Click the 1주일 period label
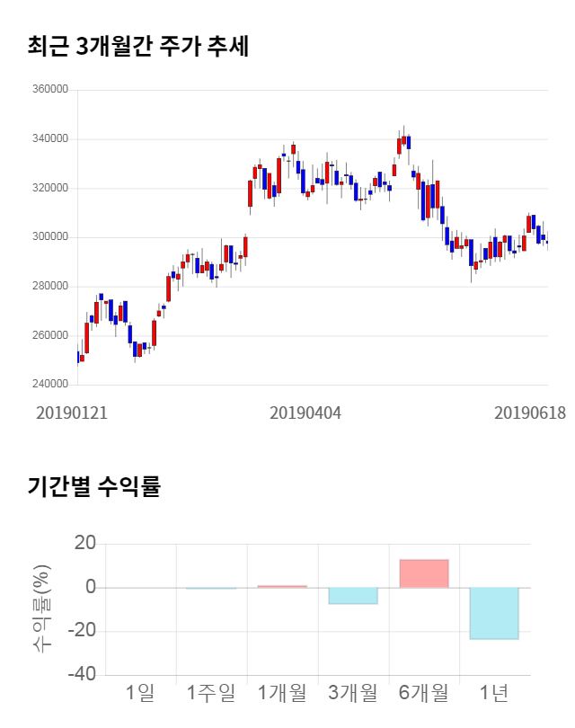The height and width of the screenshot is (728, 575). [211, 693]
